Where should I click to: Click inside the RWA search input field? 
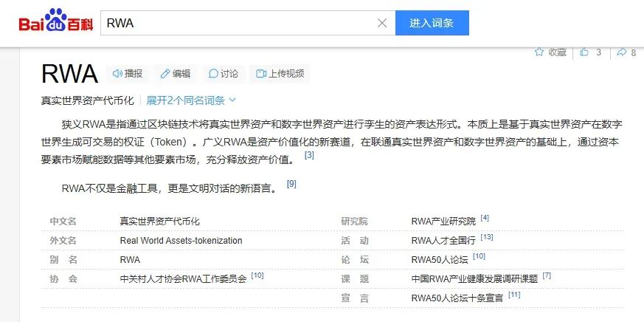point(236,23)
